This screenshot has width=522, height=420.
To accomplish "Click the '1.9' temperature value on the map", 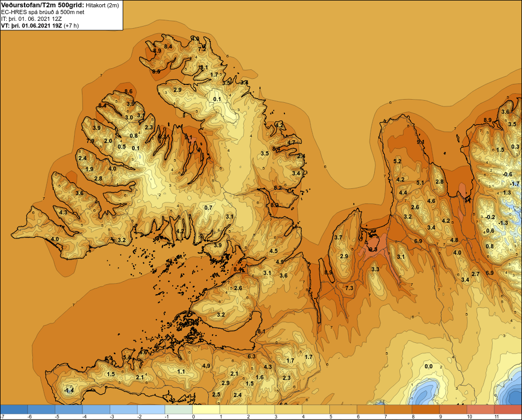I will pyautogui.click(x=89, y=169).
